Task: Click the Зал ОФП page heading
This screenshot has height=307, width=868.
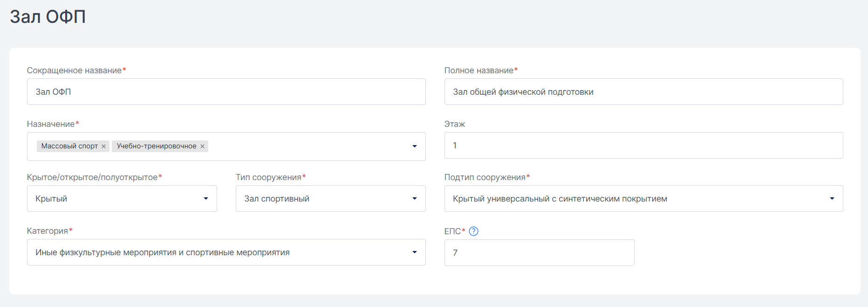Action: (48, 17)
